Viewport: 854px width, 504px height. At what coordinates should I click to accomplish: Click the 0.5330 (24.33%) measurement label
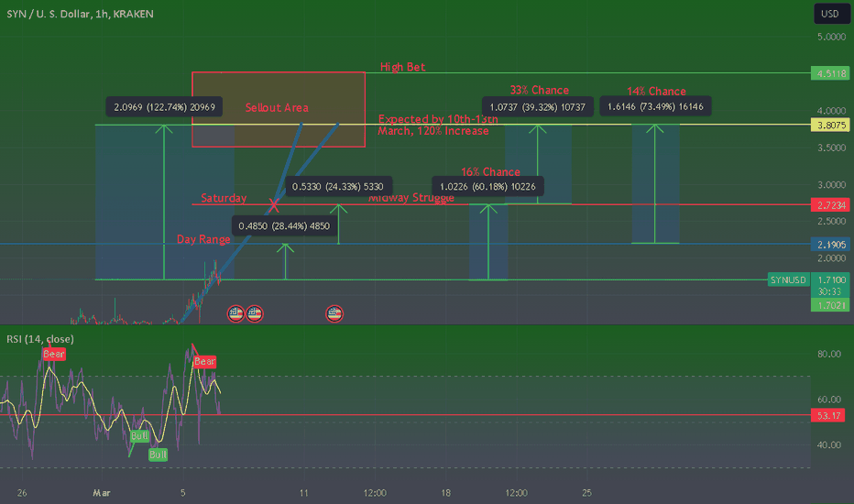[x=338, y=187]
